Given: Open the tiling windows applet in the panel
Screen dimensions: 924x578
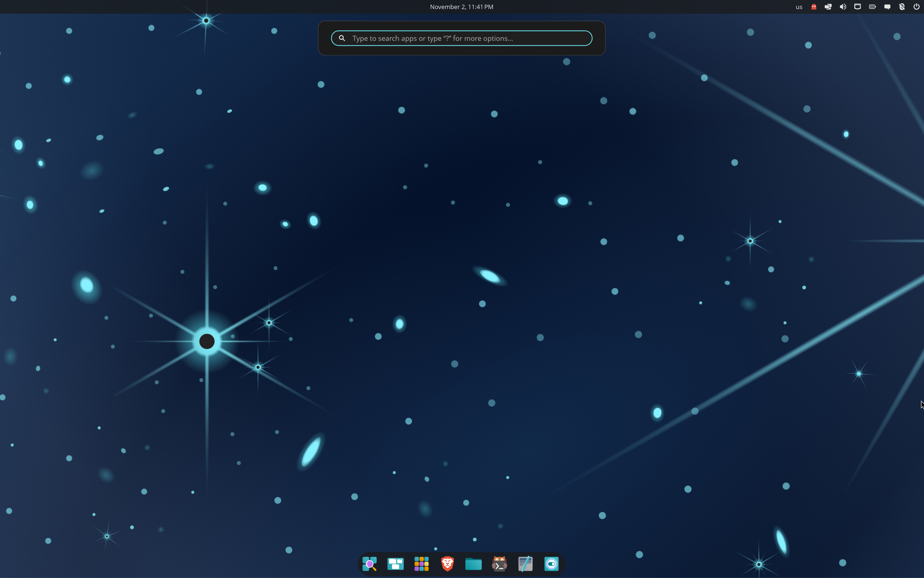Looking at the screenshot, I should (828, 7).
